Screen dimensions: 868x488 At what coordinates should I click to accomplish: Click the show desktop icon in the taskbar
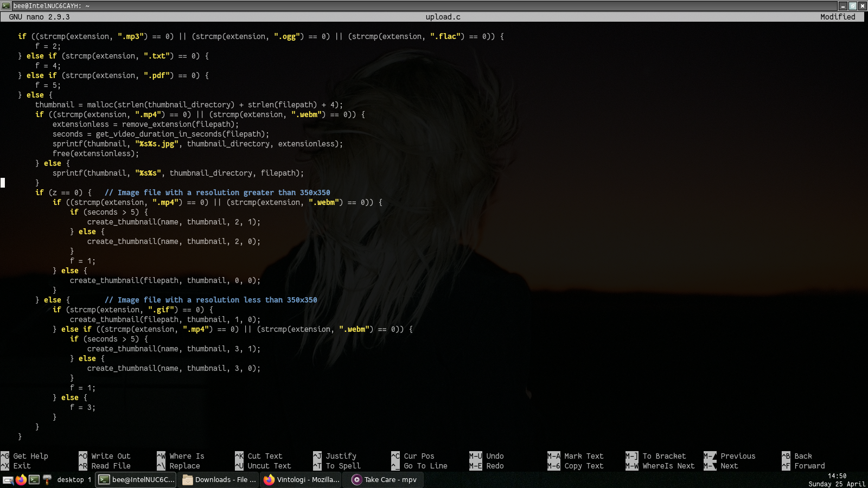click(8, 480)
